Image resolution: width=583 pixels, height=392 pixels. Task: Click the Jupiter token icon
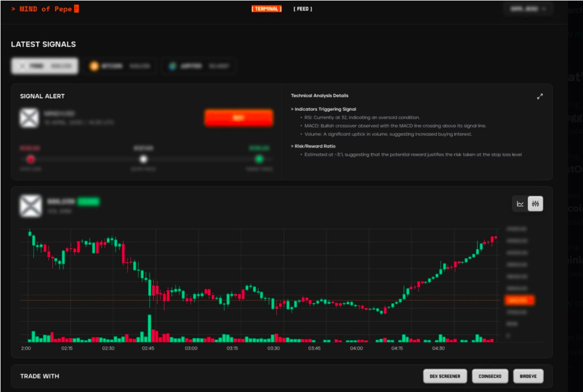[173, 66]
